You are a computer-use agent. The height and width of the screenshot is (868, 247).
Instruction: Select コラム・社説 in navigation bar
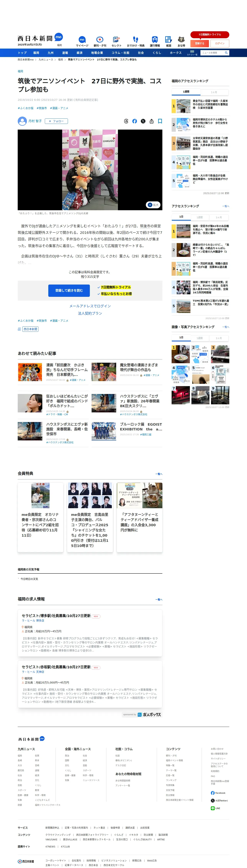tap(120, 53)
